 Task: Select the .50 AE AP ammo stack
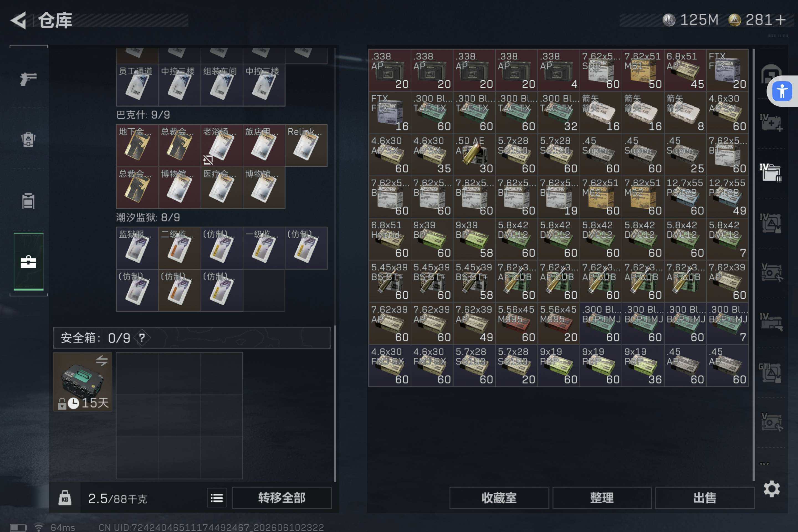474,155
